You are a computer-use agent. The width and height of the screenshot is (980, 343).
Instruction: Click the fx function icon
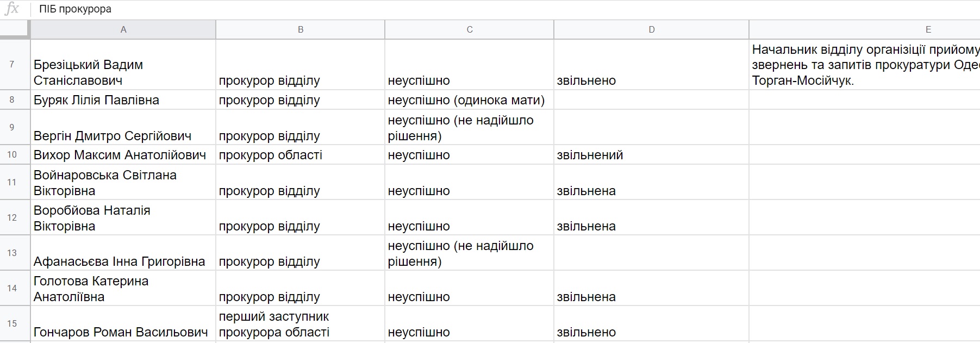[x=11, y=9]
